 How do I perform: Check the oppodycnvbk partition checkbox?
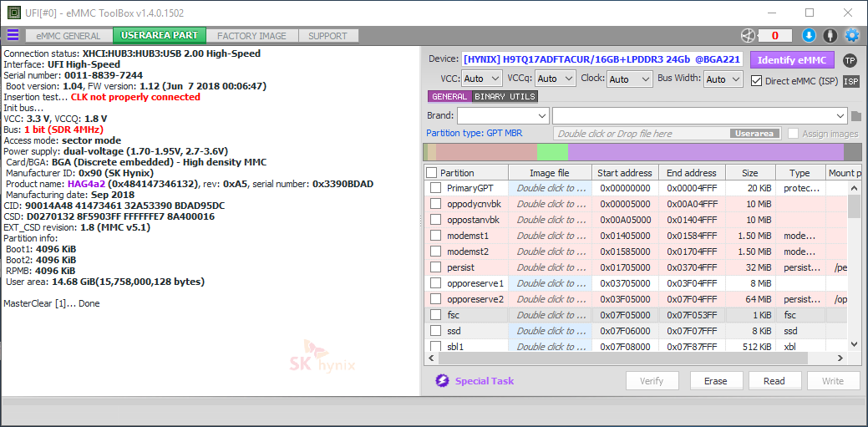435,204
